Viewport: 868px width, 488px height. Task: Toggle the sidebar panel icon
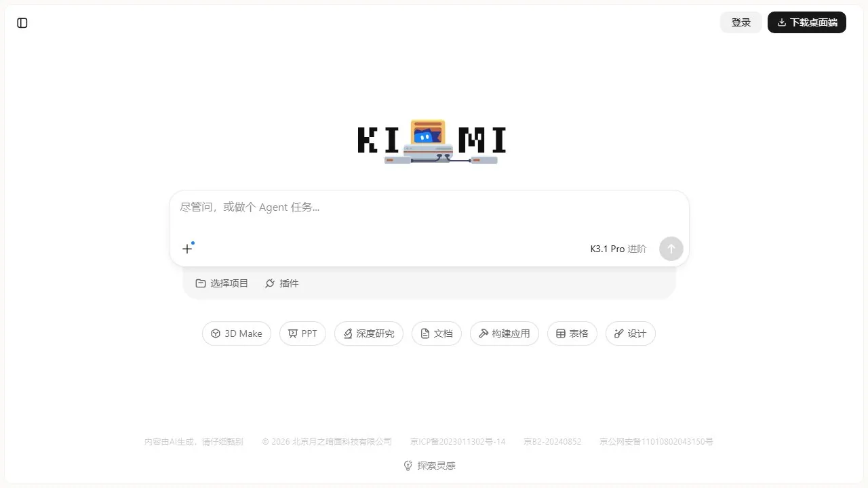(22, 23)
